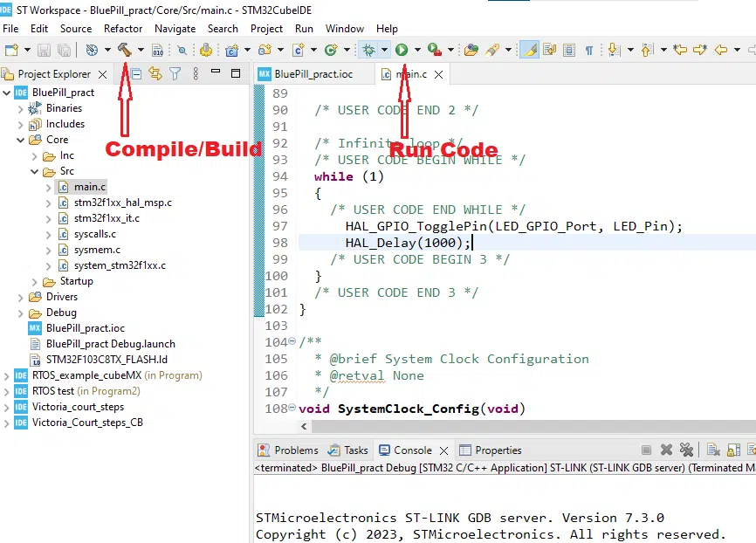Image resolution: width=756 pixels, height=543 pixels.
Task: Click the New wizard toolbar icon
Action: [x=11, y=50]
